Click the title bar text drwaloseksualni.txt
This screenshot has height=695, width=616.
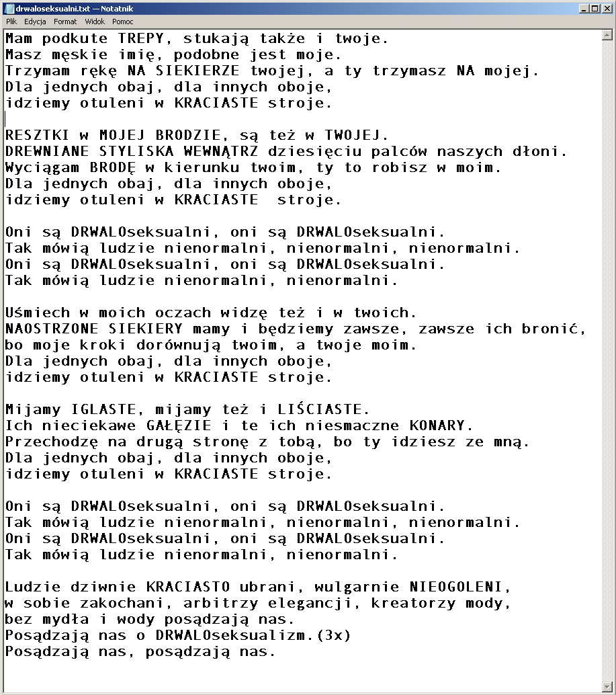click(x=52, y=9)
